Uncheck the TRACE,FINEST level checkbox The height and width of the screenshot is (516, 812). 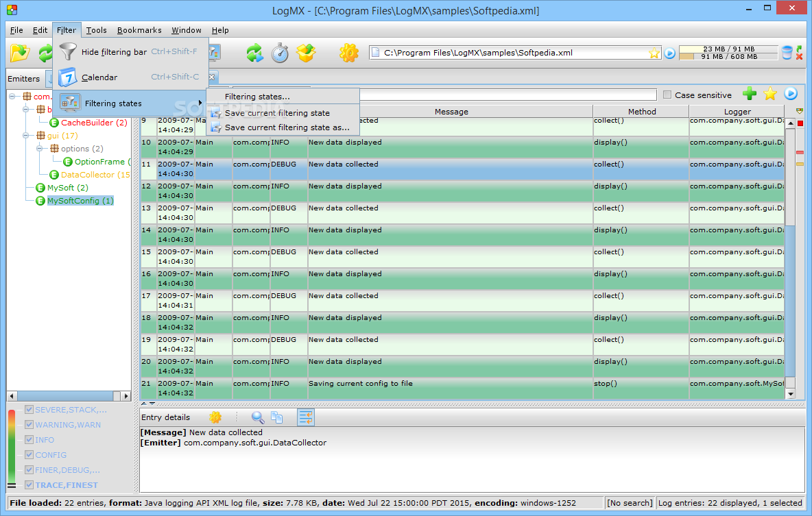pyautogui.click(x=29, y=484)
